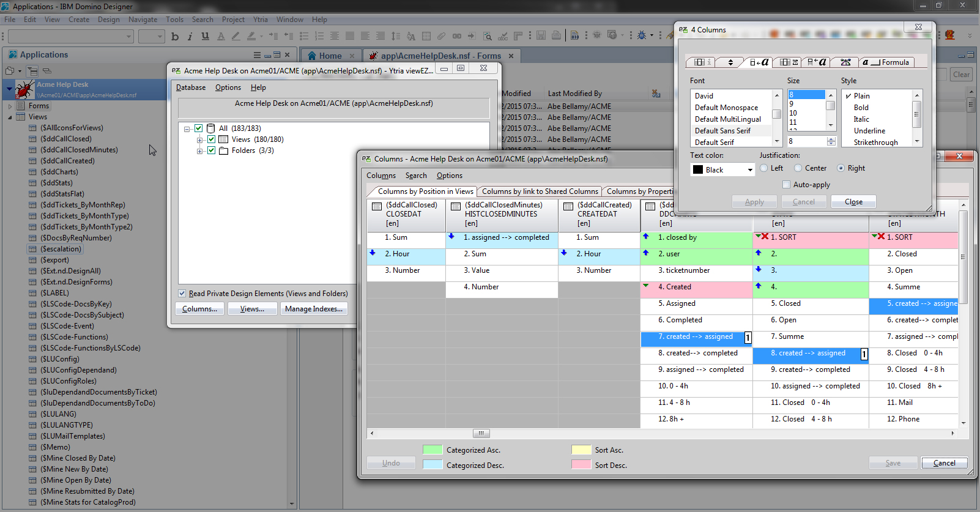Click the Manage Indexes... button
This screenshot has width=980, height=512.
coord(314,309)
